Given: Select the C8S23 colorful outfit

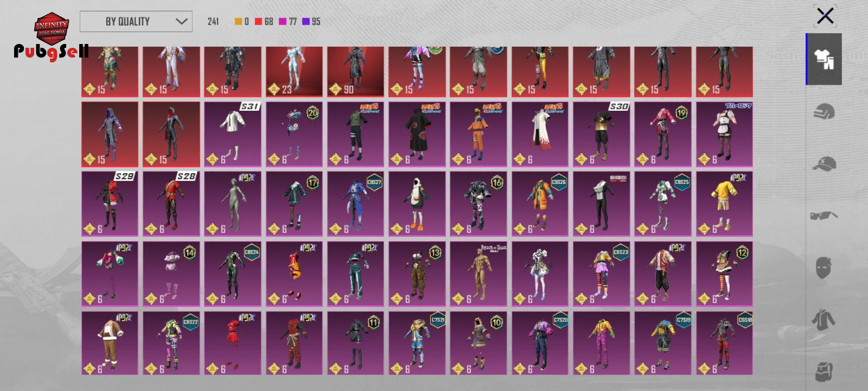Looking at the screenshot, I should (602, 274).
